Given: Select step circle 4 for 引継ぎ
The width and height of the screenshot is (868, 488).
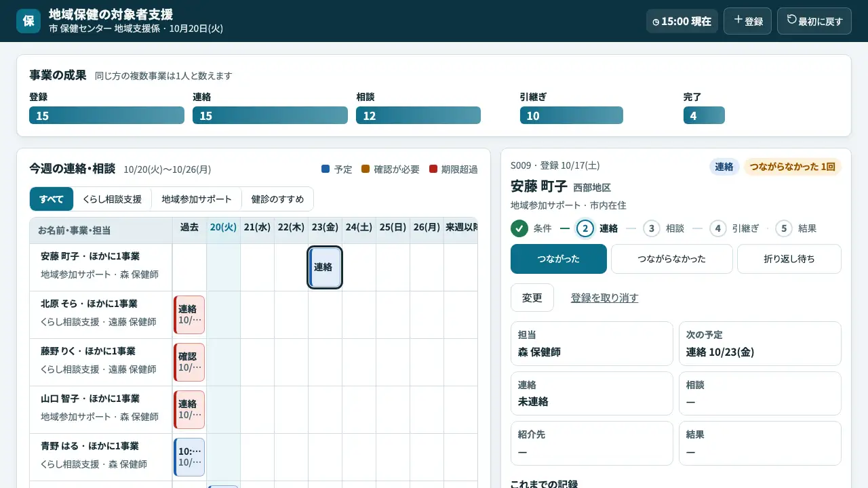Looking at the screenshot, I should click(718, 228).
